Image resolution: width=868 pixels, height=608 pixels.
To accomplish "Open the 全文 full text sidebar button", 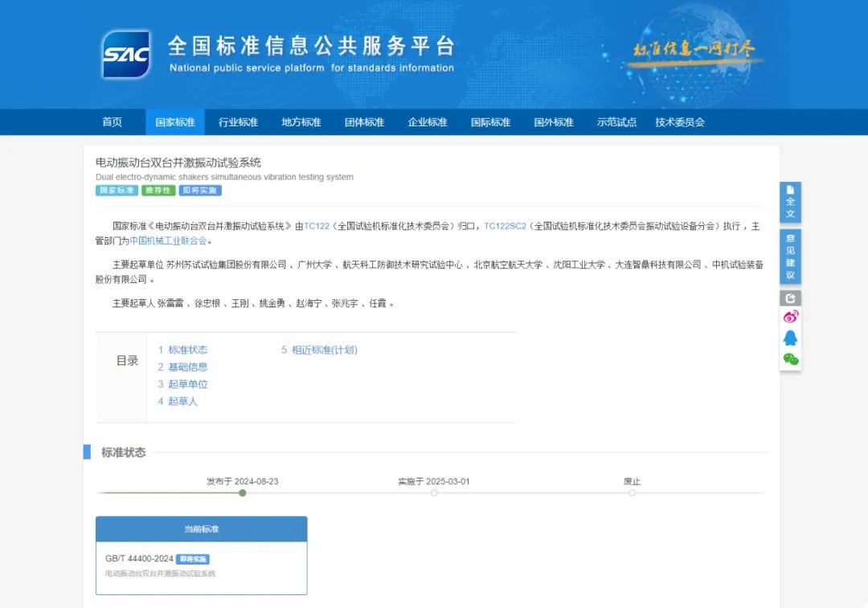I will 790,202.
